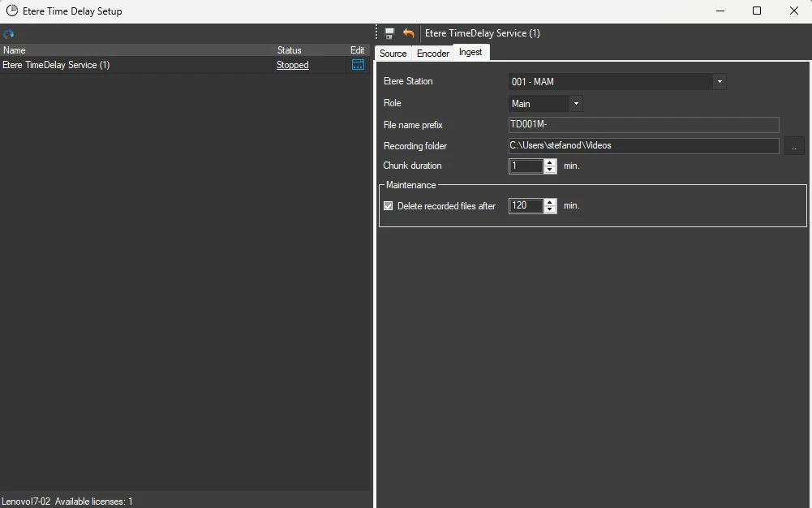
Task: Browse for recording folder with '..' button
Action: click(793, 146)
